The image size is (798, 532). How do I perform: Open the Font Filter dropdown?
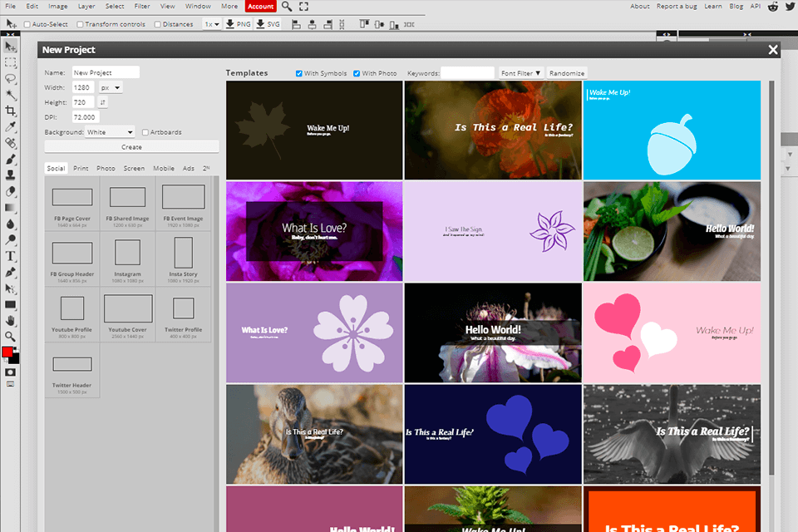[520, 72]
